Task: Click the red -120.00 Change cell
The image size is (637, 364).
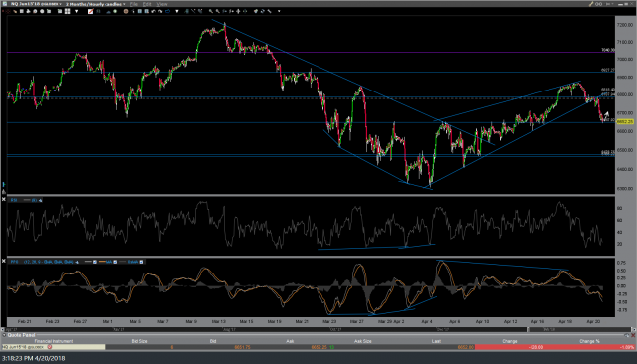Action: (511, 347)
